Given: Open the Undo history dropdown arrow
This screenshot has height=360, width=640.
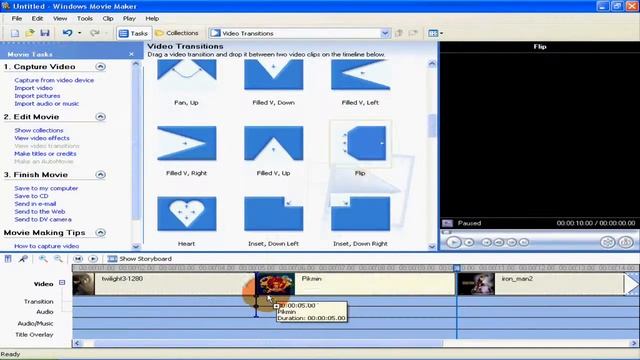Looking at the screenshot, I should pyautogui.click(x=80, y=33).
